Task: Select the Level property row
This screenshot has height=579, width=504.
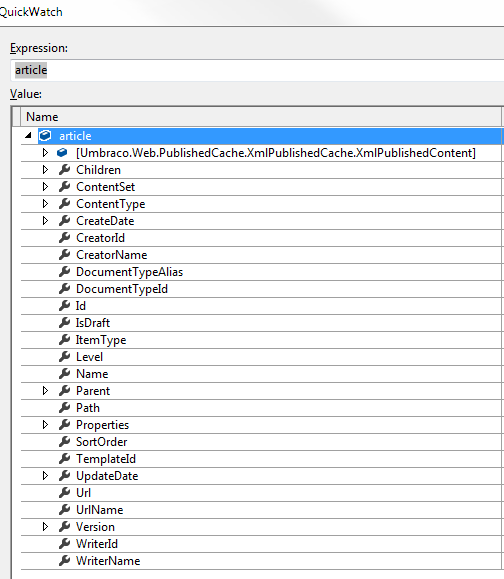Action: (x=261, y=357)
